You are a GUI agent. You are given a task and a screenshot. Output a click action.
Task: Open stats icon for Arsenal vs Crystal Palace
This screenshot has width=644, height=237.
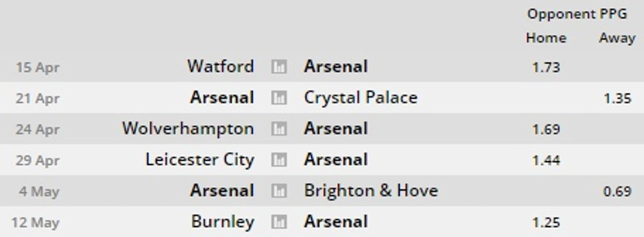click(279, 98)
